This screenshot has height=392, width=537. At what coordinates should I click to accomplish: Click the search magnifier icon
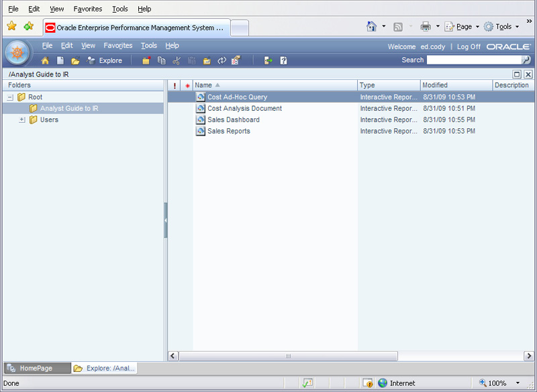tap(526, 60)
